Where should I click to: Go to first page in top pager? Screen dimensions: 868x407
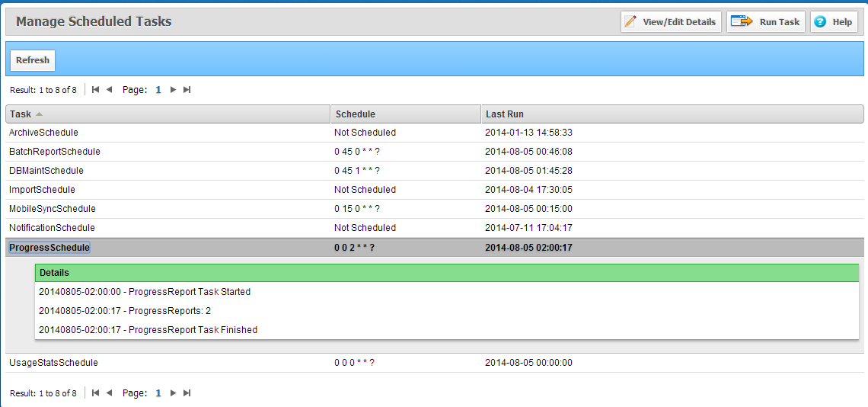coord(95,90)
